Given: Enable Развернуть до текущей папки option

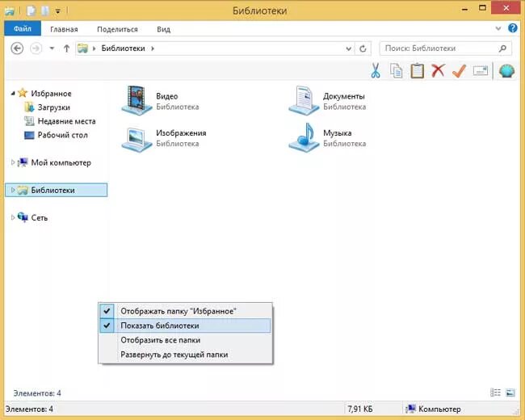Looking at the screenshot, I should tap(185, 355).
